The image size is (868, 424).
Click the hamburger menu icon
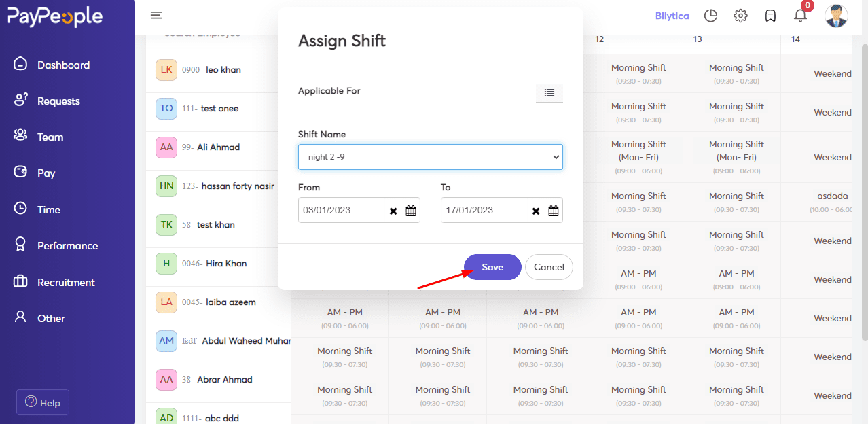156,16
